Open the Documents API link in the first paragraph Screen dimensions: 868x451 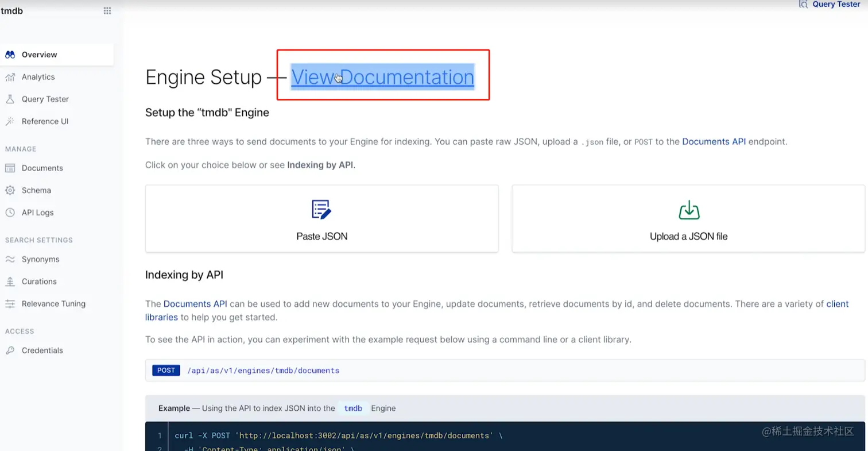(x=714, y=141)
